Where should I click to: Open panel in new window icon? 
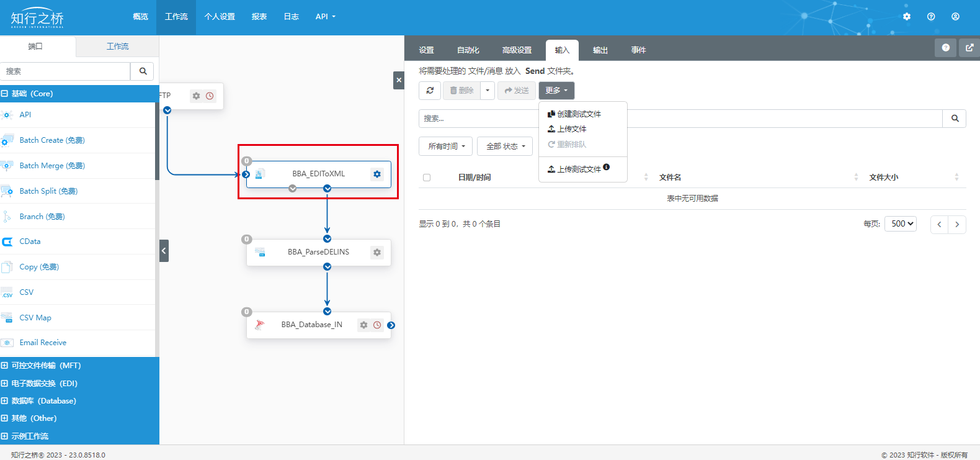point(969,48)
